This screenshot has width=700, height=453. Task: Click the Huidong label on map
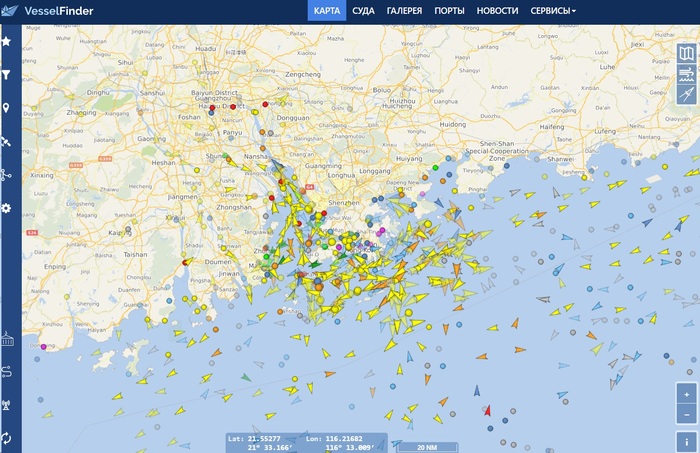tap(453, 125)
